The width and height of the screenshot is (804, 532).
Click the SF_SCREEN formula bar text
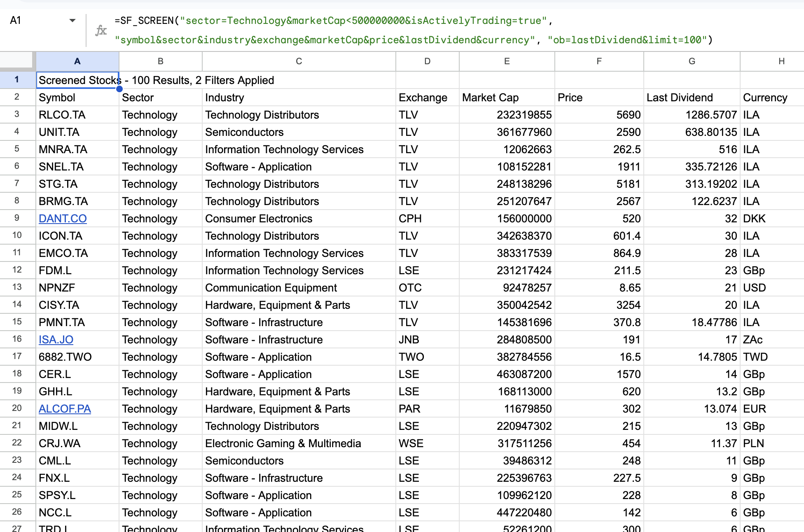[x=414, y=30]
